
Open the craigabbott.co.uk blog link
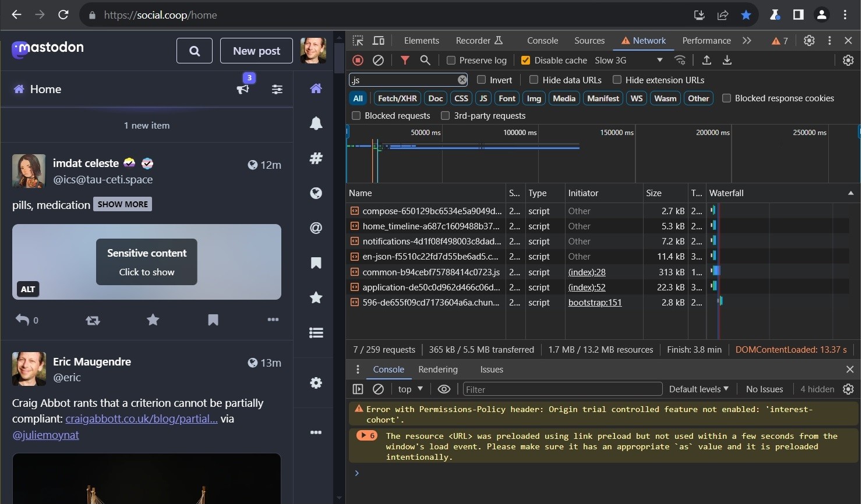point(142,419)
